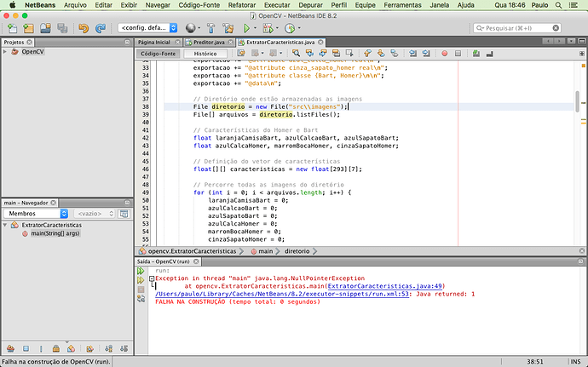
Task: Click the Pesquisar search field
Action: point(517,28)
